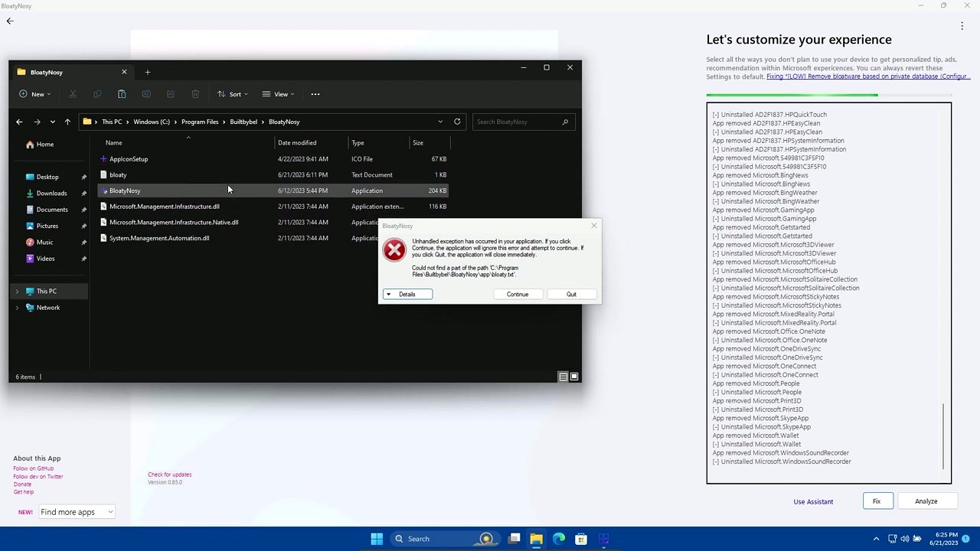This screenshot has width=980, height=551.
Task: Click the Rename icon in Explorer toolbar
Action: [146, 93]
